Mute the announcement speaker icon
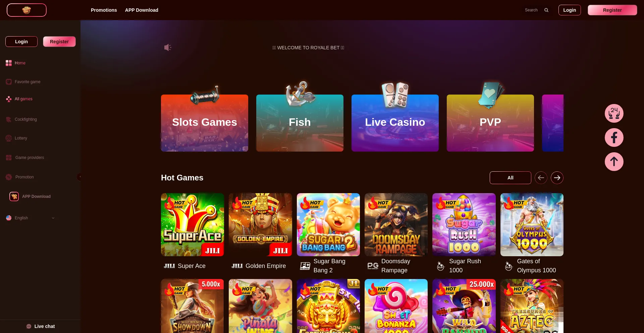The image size is (644, 333). tap(168, 48)
